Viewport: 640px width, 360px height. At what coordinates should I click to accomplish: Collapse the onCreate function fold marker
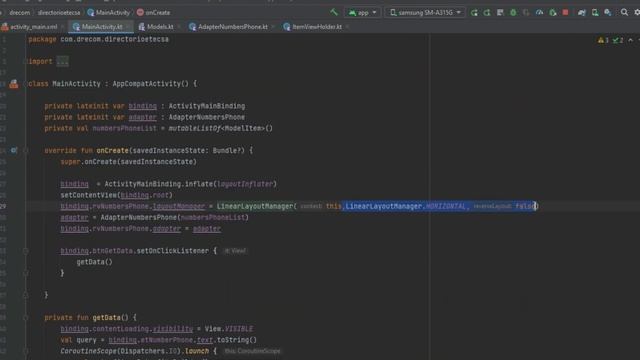(25, 151)
